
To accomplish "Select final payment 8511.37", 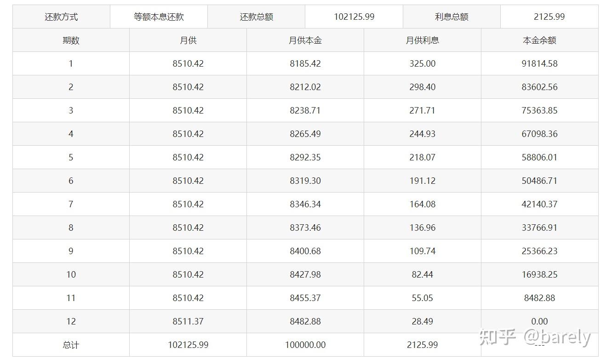I will click(x=188, y=322).
